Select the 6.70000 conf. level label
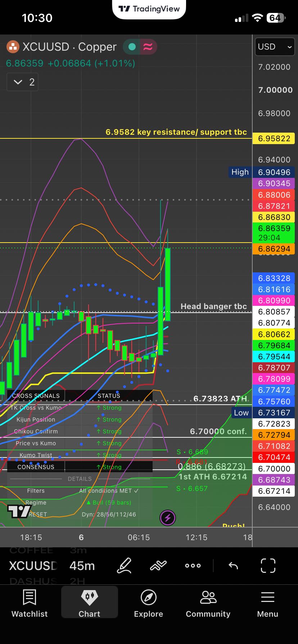298x644 pixels. pyautogui.click(x=218, y=431)
